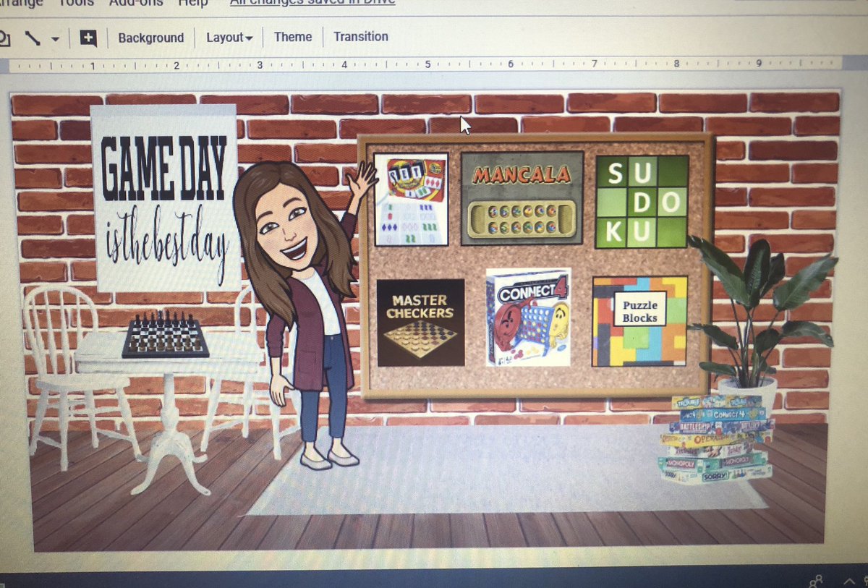The width and height of the screenshot is (868, 588).
Task: Expand the Layout dropdown
Action: coord(229,38)
